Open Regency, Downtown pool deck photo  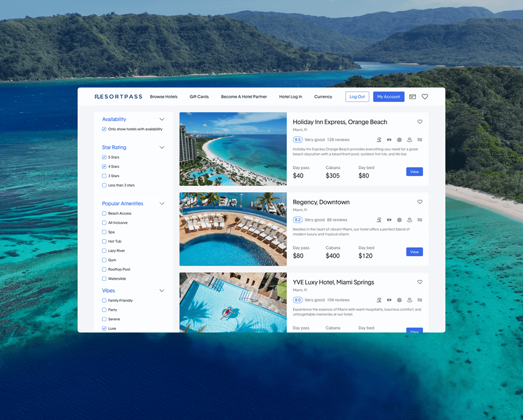point(233,229)
